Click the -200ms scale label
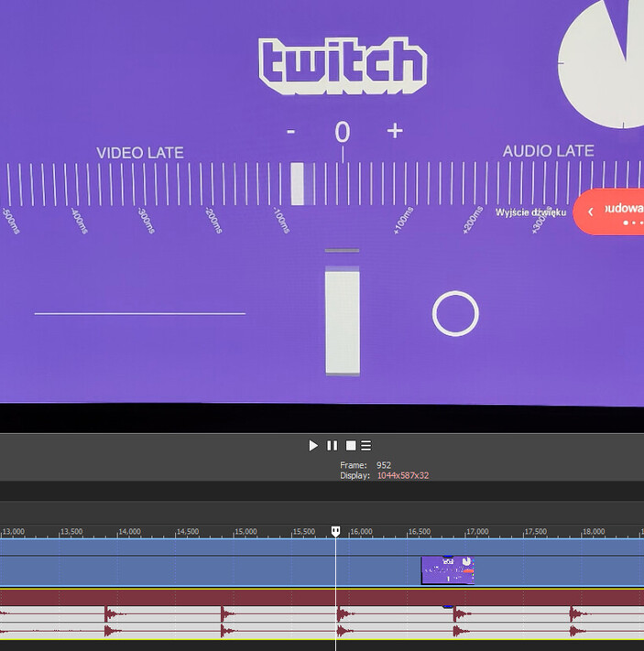 coord(213,220)
